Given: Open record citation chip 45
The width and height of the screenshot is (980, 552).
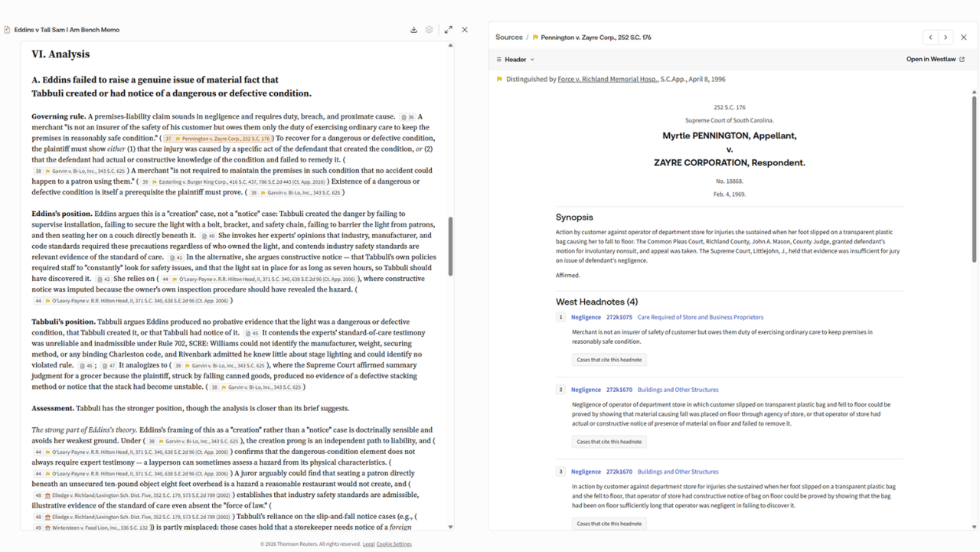Looking at the screenshot, I should pos(252,333).
